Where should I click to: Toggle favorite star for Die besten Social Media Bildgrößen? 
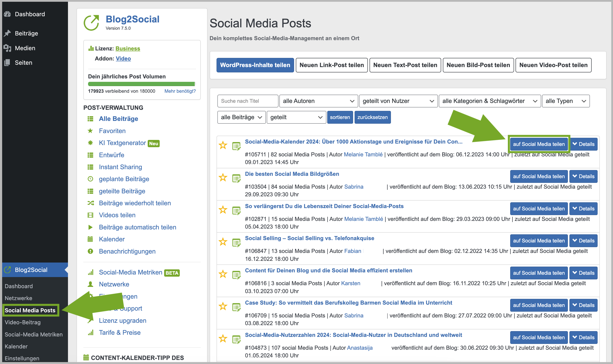pyautogui.click(x=223, y=177)
